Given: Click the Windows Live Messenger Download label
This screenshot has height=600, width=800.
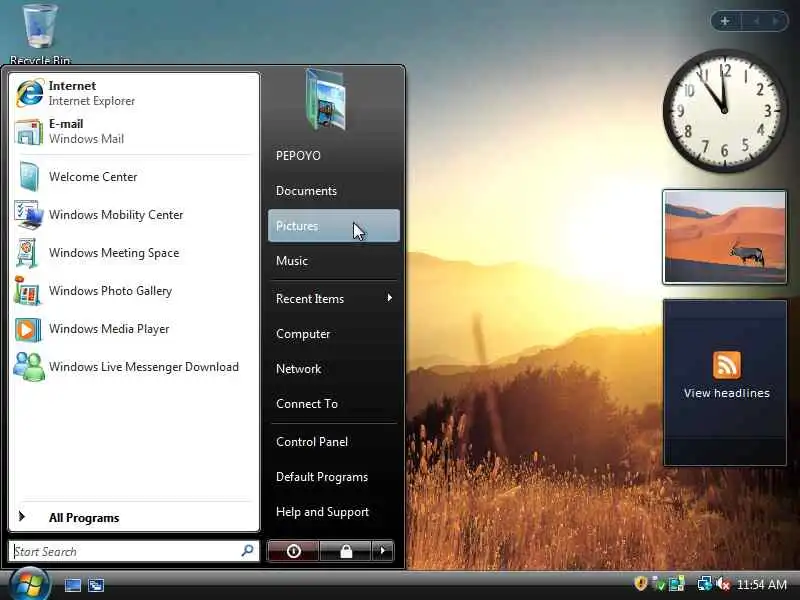Looking at the screenshot, I should [144, 367].
